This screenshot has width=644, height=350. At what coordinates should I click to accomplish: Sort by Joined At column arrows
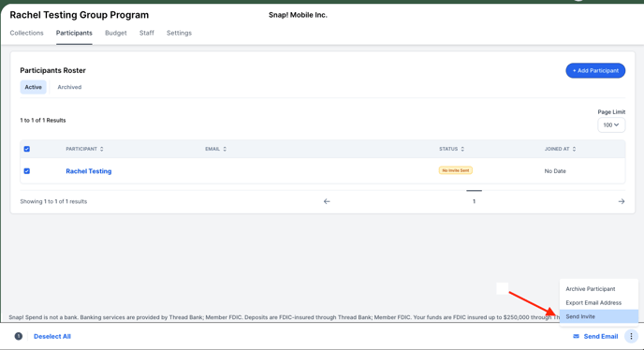pos(574,149)
